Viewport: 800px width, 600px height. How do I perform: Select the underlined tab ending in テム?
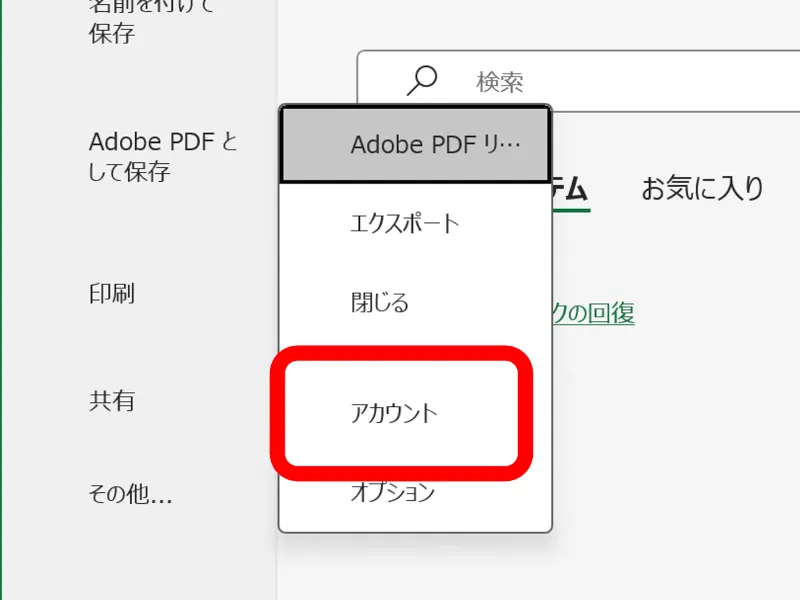point(570,188)
